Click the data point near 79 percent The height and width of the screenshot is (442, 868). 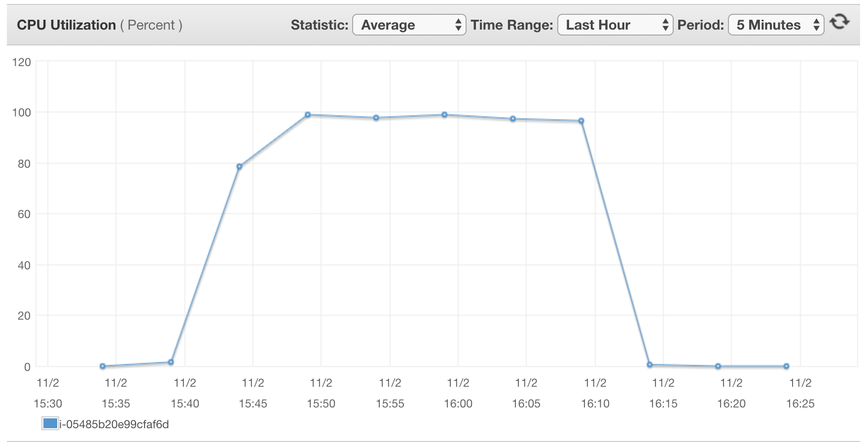click(x=239, y=167)
